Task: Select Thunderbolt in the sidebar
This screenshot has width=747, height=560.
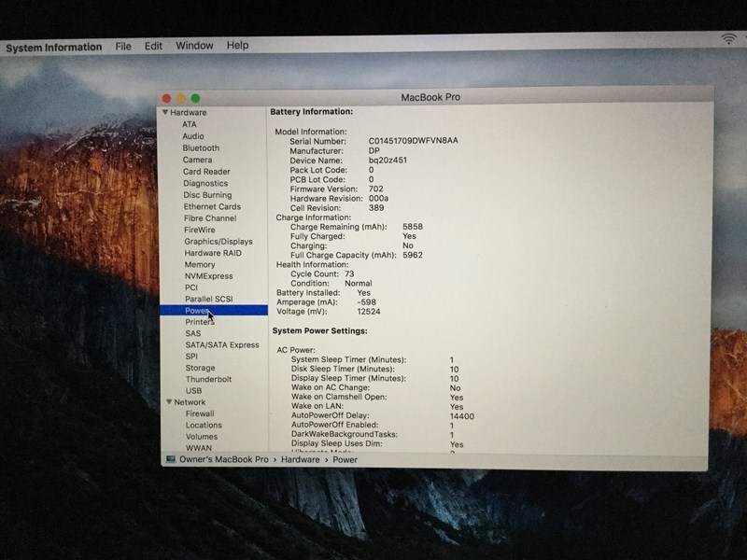Action: 208,380
